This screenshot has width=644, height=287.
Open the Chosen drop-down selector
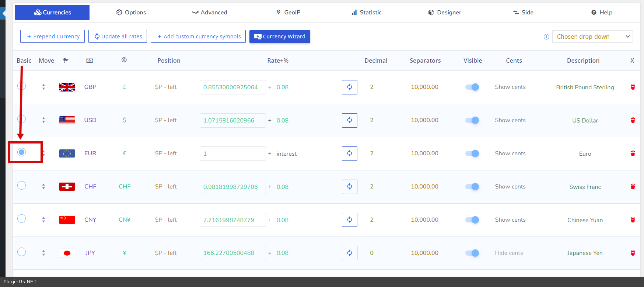[592, 37]
